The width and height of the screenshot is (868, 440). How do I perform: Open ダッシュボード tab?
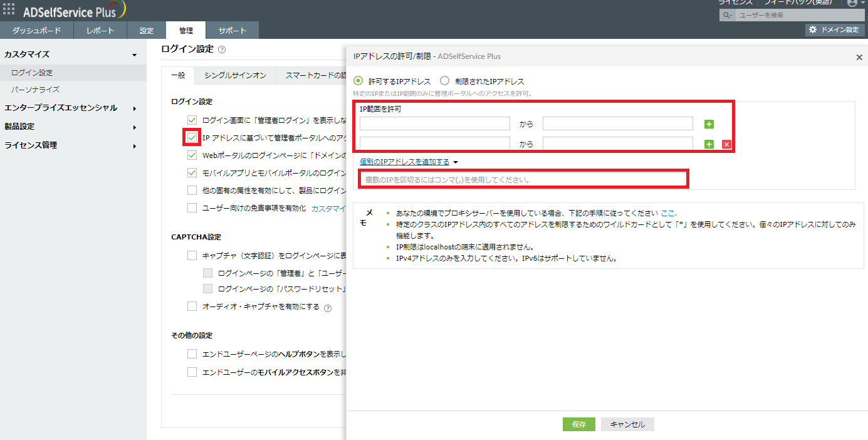37,30
